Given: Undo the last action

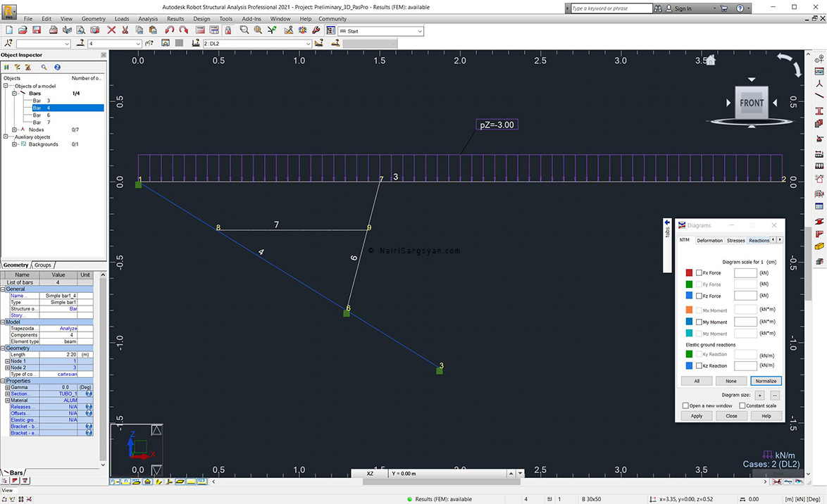Looking at the screenshot, I should pyautogui.click(x=169, y=30).
